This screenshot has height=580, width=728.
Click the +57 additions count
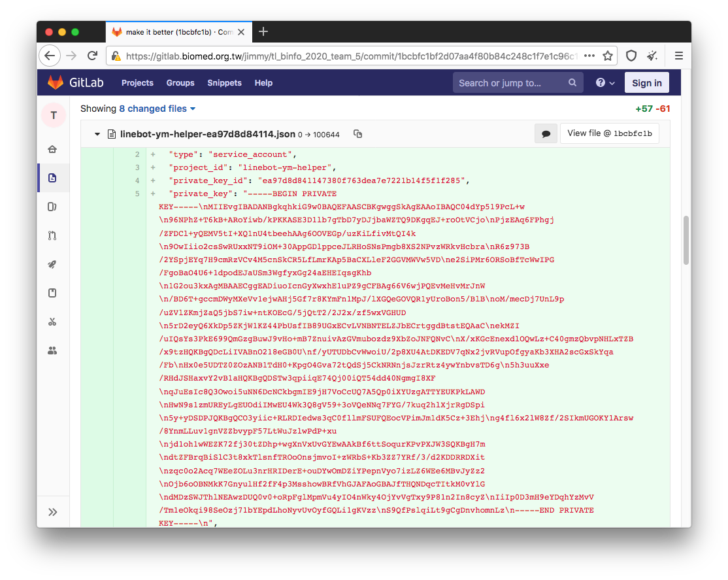click(x=644, y=109)
